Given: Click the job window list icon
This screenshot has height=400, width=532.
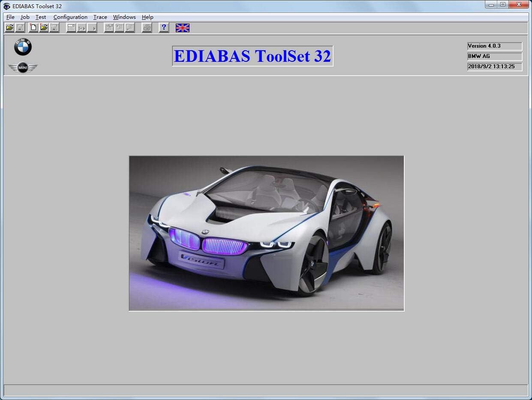Looking at the screenshot, I should (72, 28).
